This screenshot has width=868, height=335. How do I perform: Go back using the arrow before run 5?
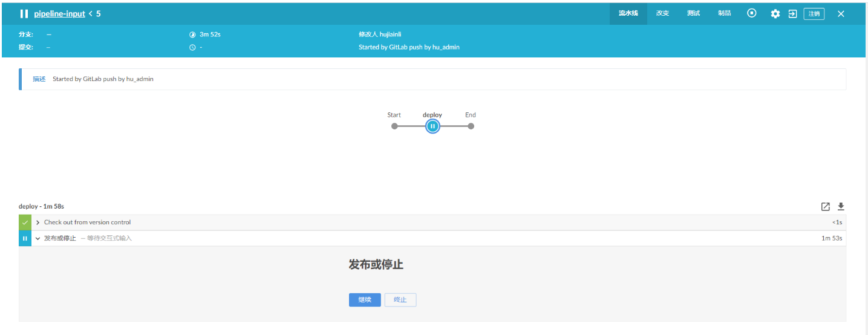click(91, 13)
